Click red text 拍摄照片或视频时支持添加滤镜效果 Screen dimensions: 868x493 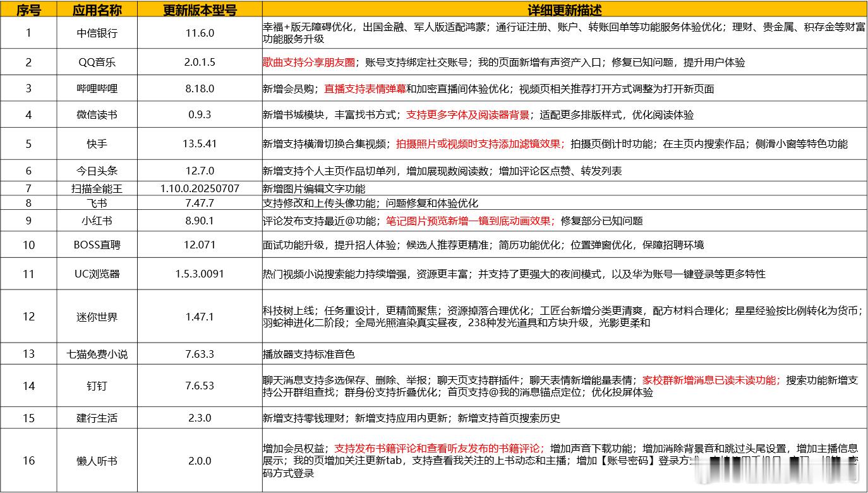click(x=479, y=143)
